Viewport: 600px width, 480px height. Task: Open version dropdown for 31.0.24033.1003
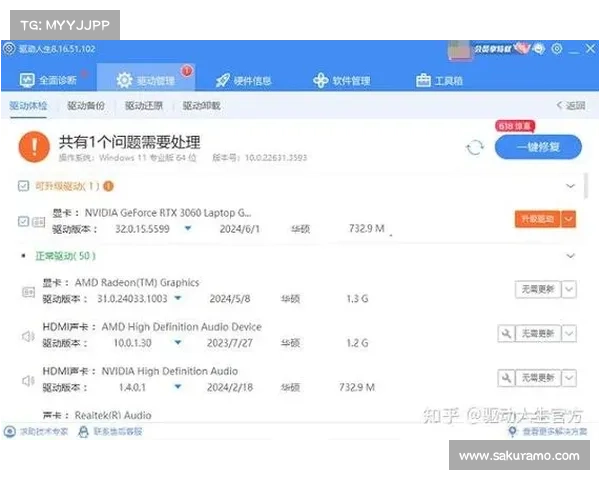(x=178, y=298)
